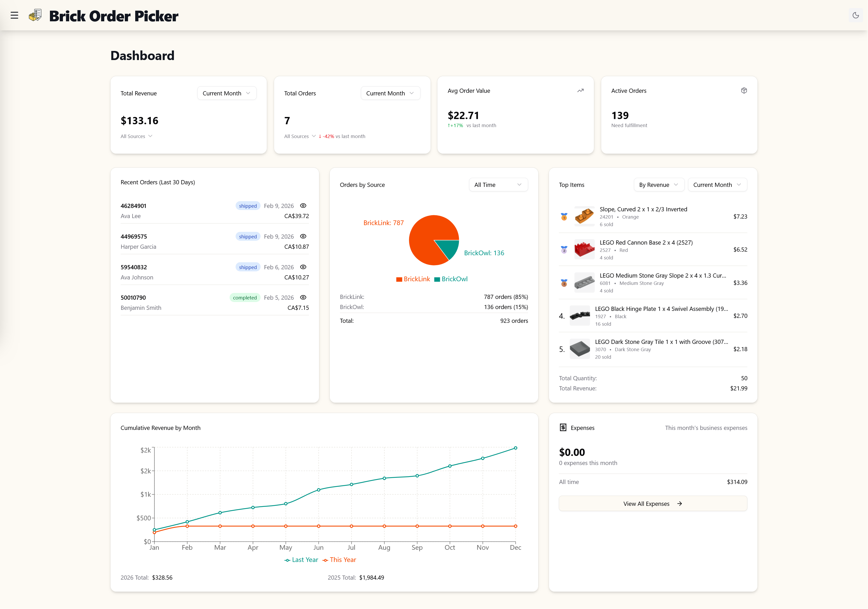868x609 pixels.
Task: Open the hamburger navigation menu
Action: click(14, 16)
